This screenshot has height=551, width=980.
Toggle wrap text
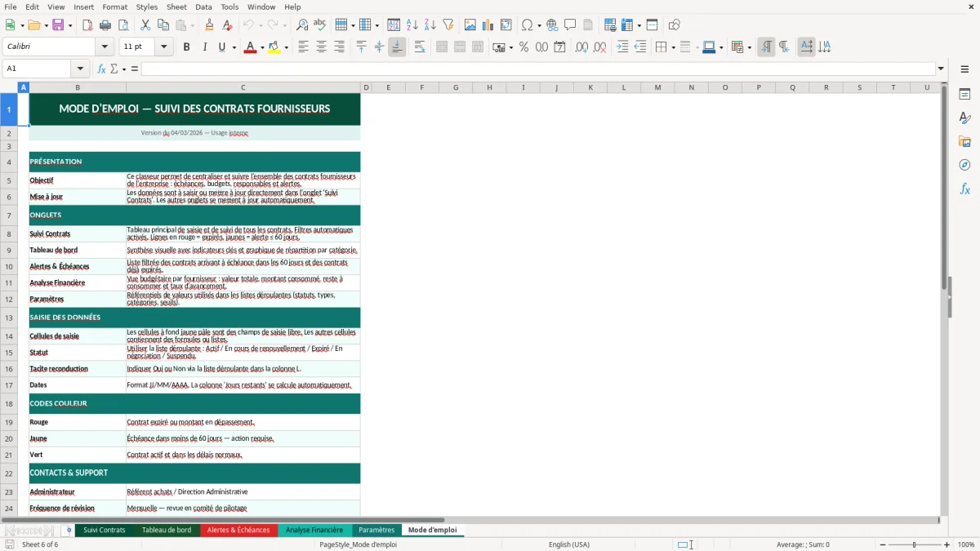(420, 47)
